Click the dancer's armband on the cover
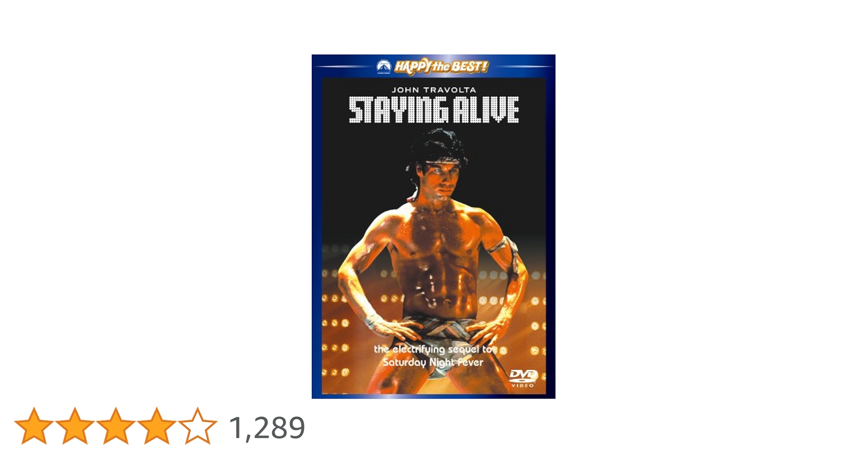This screenshot has height=454, width=868. [x=507, y=251]
